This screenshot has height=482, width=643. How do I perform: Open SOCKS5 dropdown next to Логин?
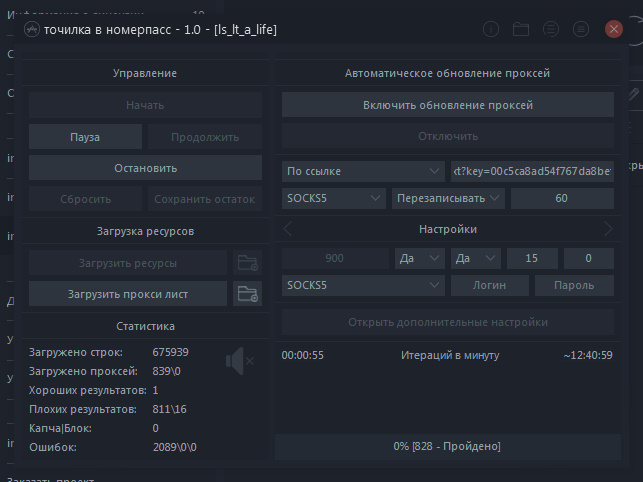pyautogui.click(x=362, y=285)
